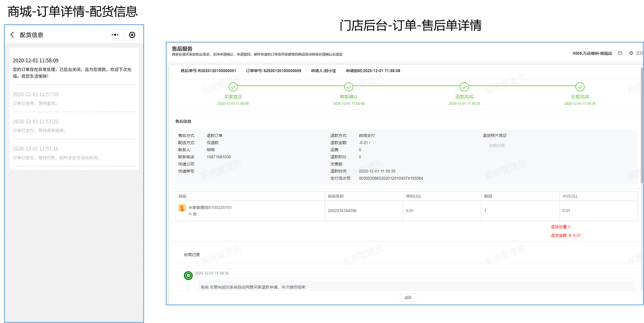Click the after-sales page vertical scrollbar
This screenshot has width=644, height=323.
tap(642, 125)
